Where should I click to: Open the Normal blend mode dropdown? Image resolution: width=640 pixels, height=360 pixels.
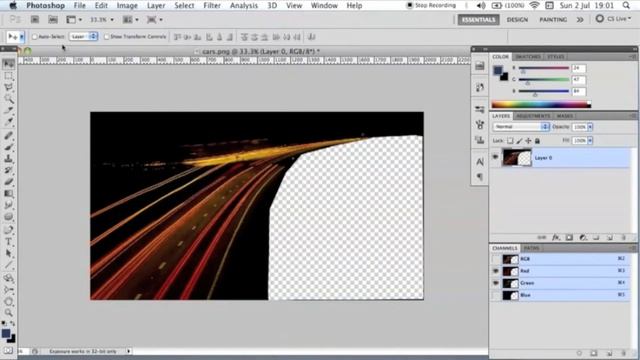(x=521, y=127)
